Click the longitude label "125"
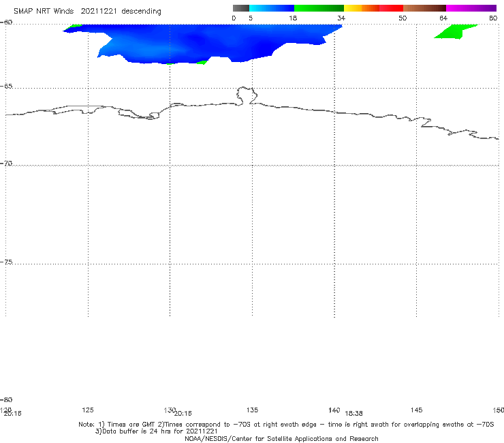This screenshot has height=443, width=504. point(88,410)
